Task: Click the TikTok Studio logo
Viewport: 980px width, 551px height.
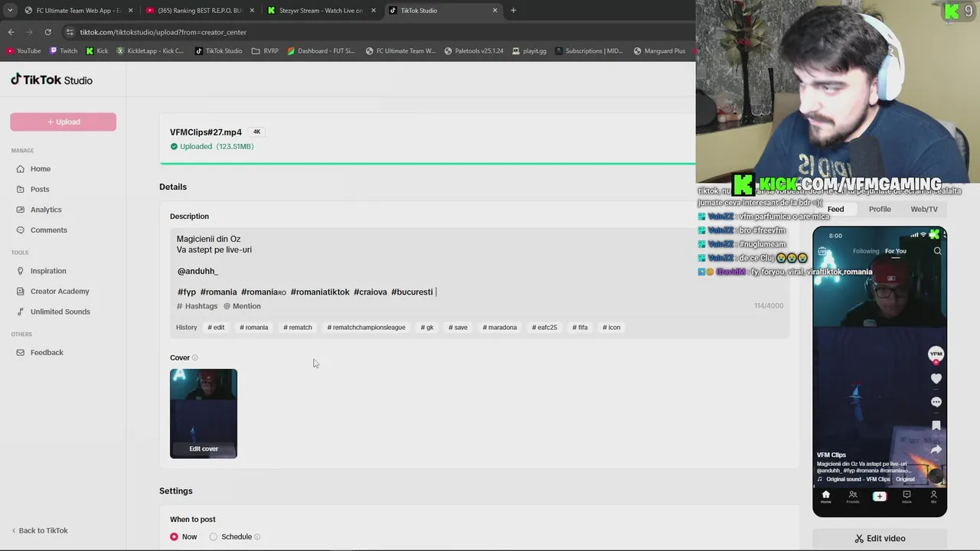Action: point(51,80)
